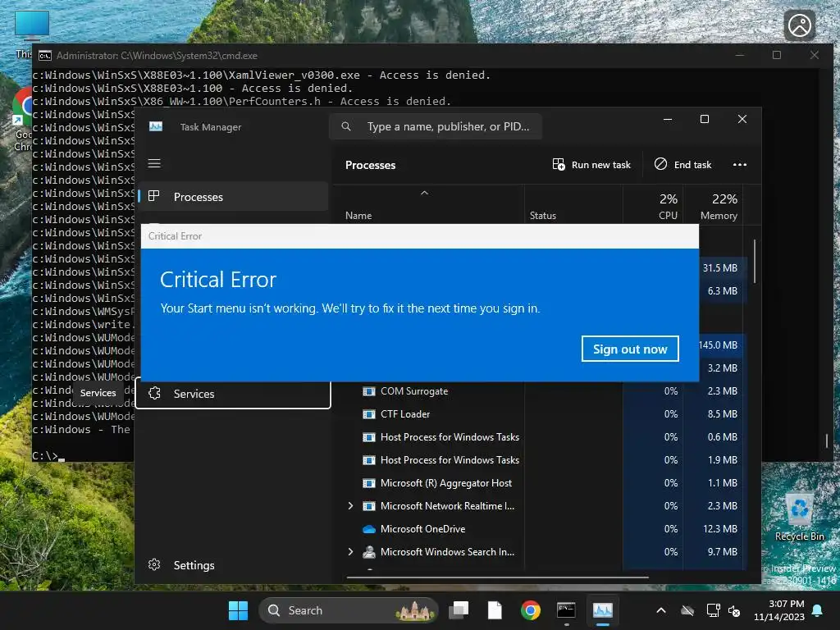Open the three-dot more options menu
The height and width of the screenshot is (630, 840).
pos(740,164)
